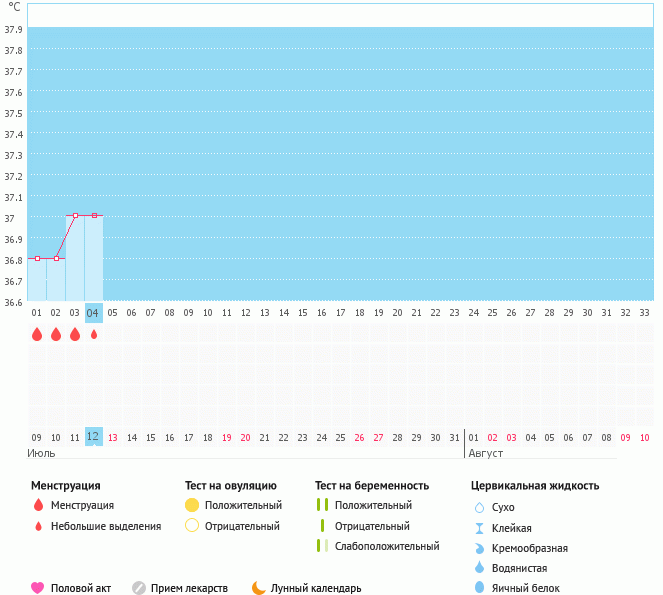Click the yellow Положительный ovulation test circle
The height and width of the screenshot is (595, 663).
(x=192, y=505)
